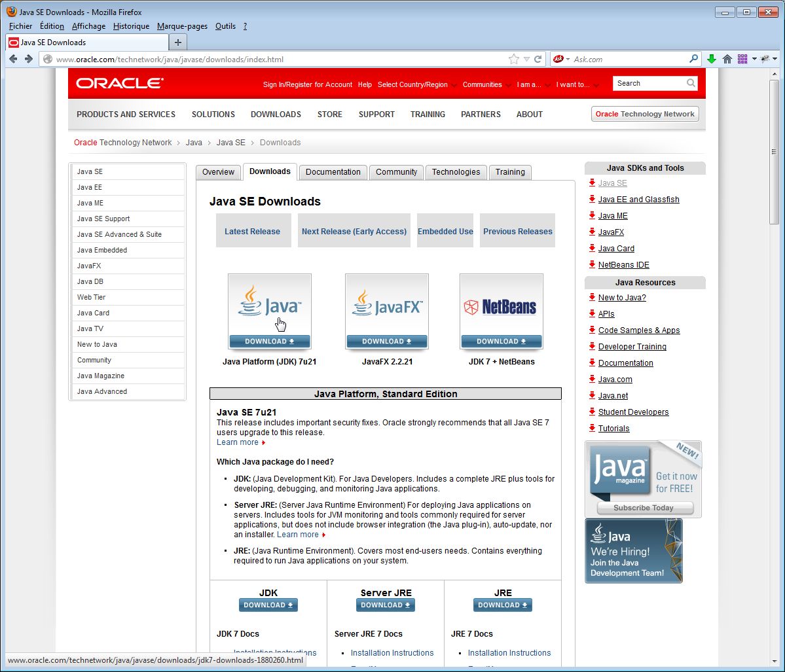Open a new tab with the plus button
Screen dimensions: 785x672
click(x=177, y=43)
